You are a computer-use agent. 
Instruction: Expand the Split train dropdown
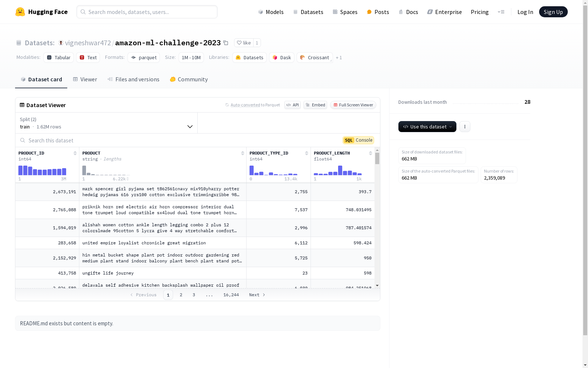[106, 123]
